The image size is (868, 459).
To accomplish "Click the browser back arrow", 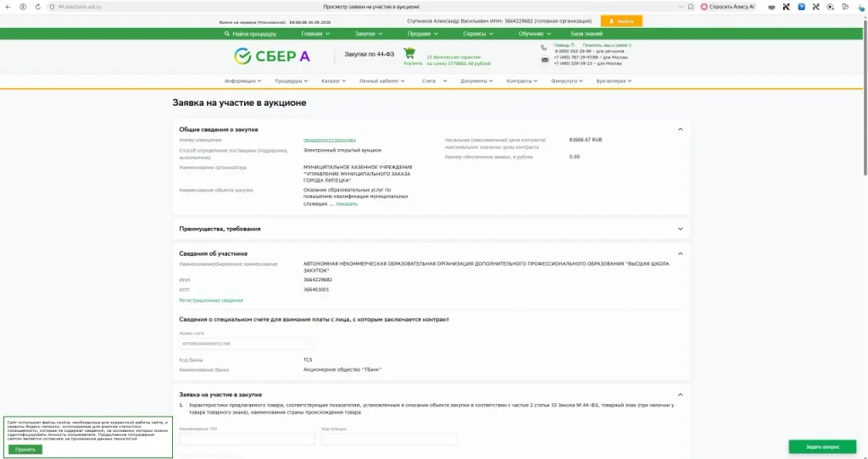I will (8, 7).
